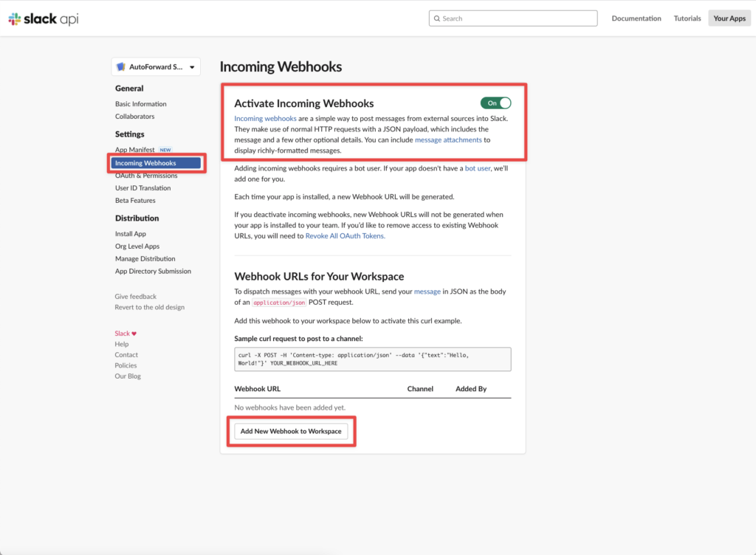Screen dimensions: 756x555
Task: Click the Slack API logo
Action: pos(44,18)
